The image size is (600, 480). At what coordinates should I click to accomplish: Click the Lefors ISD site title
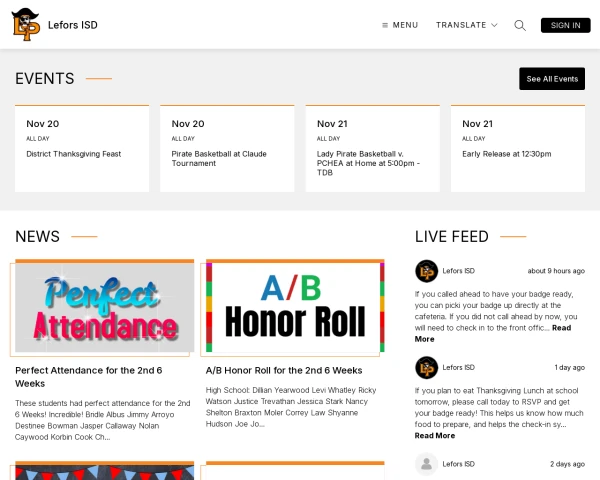(x=73, y=25)
